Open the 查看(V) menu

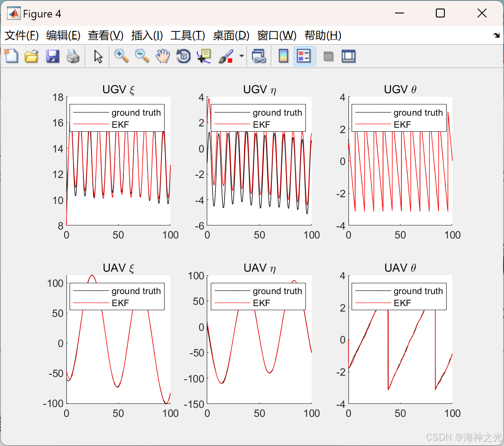[105, 35]
